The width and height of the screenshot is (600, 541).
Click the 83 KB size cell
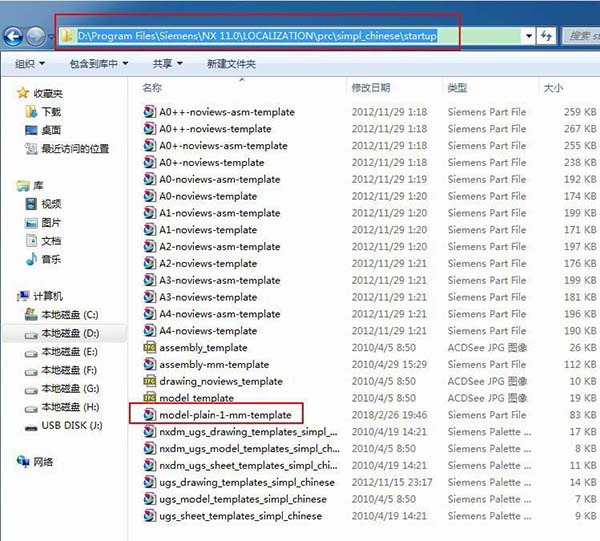[583, 415]
